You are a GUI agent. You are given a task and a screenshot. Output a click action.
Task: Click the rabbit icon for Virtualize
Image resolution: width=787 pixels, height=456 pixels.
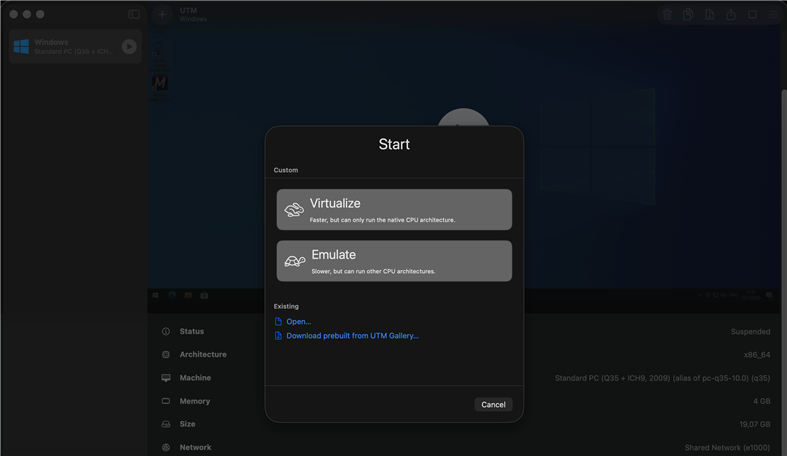click(x=294, y=210)
